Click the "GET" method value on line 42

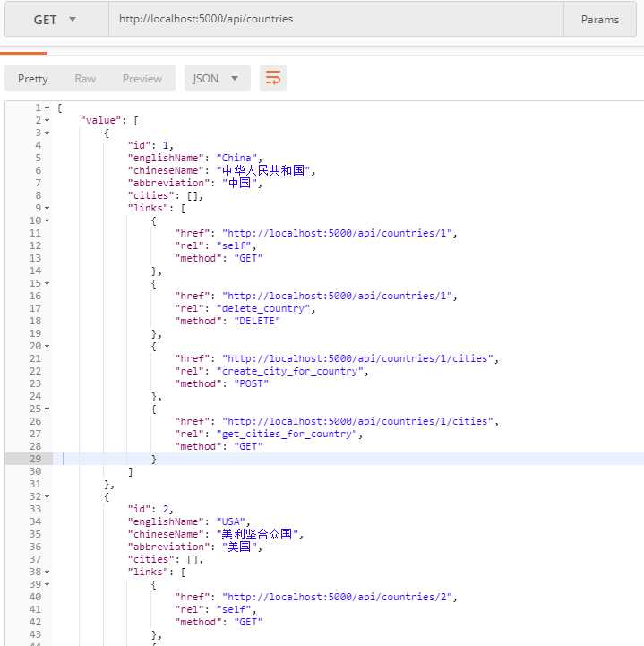248,622
